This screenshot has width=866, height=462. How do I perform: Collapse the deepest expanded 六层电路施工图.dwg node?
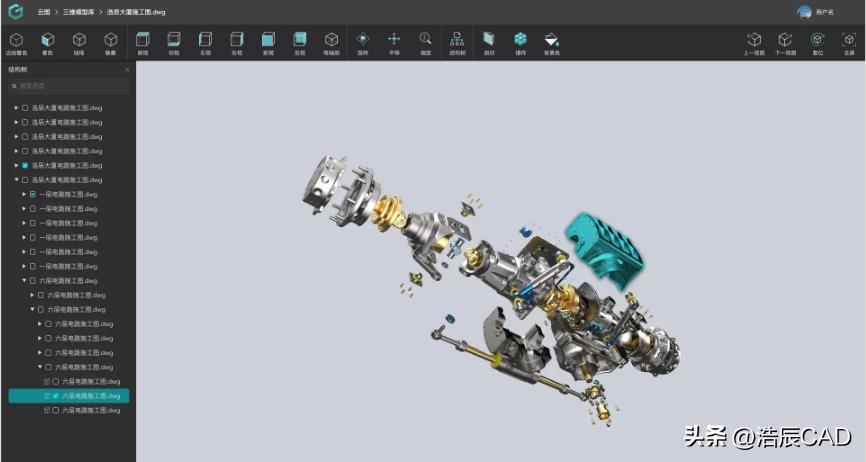pos(40,367)
